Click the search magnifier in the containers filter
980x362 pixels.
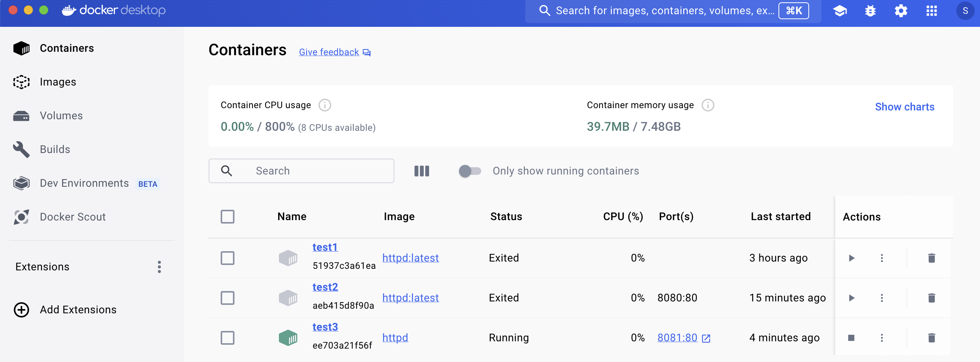227,171
